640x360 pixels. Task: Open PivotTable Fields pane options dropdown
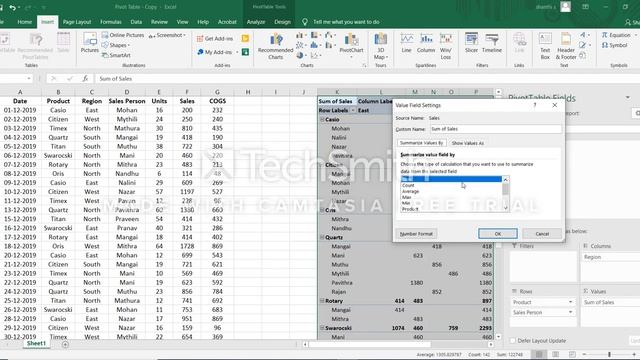pos(627,98)
